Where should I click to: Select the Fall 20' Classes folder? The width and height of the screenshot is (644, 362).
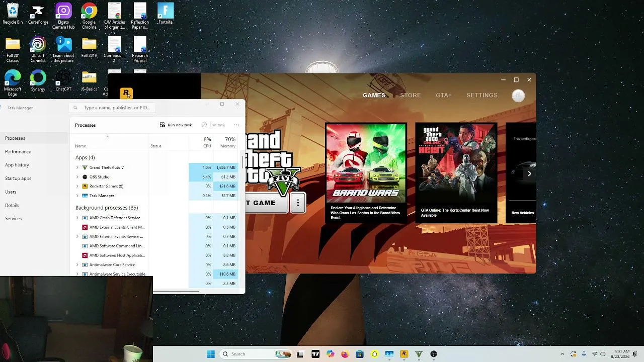point(13,50)
